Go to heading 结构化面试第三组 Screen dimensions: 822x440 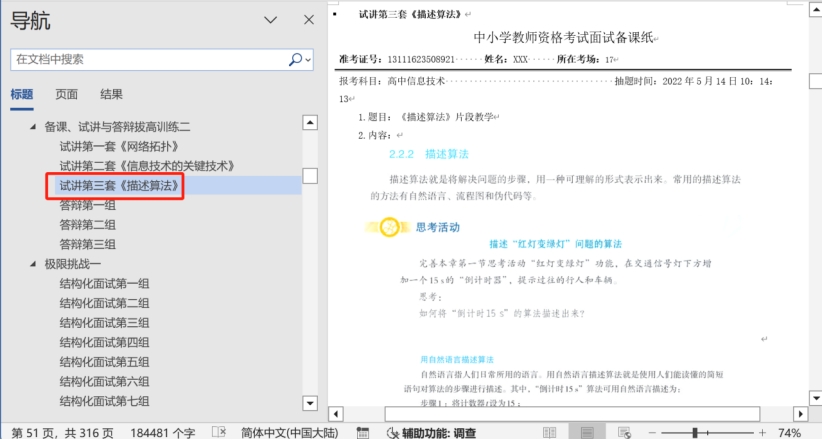pyautogui.click(x=104, y=322)
